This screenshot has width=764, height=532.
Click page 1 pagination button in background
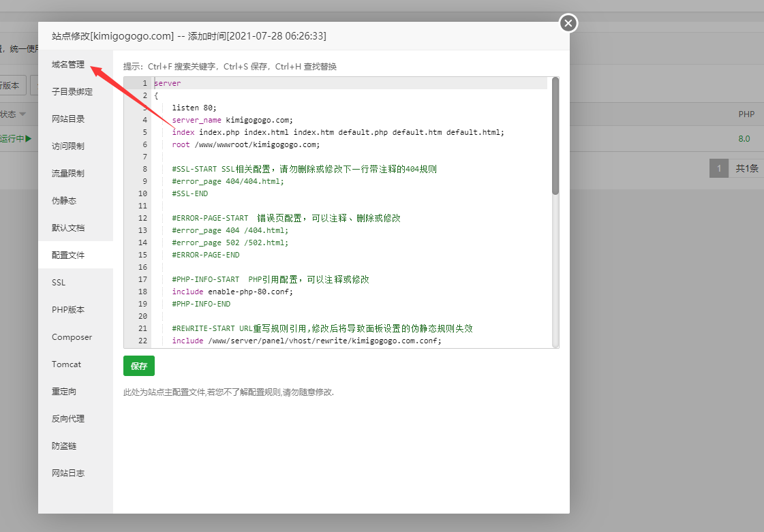tap(719, 168)
